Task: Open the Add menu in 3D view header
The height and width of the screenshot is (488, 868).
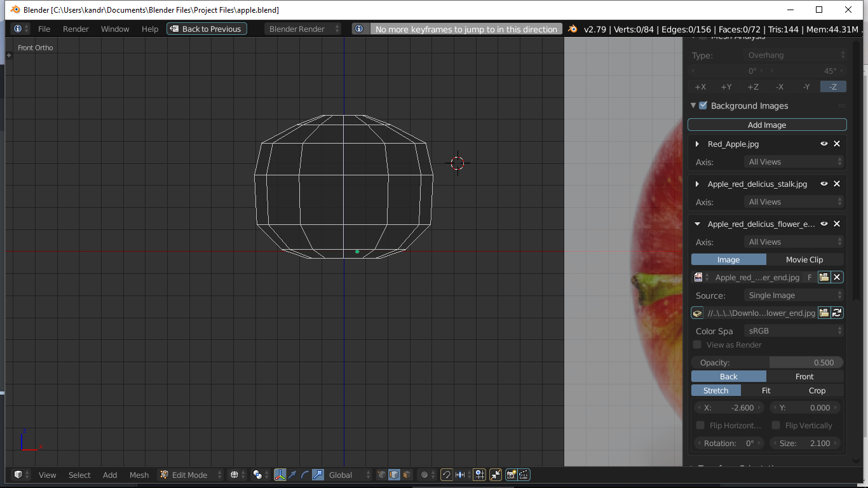Action: [110, 475]
